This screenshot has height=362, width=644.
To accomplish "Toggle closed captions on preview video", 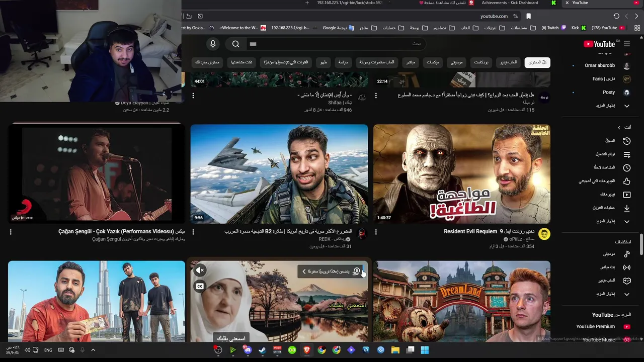I will click(x=200, y=286).
